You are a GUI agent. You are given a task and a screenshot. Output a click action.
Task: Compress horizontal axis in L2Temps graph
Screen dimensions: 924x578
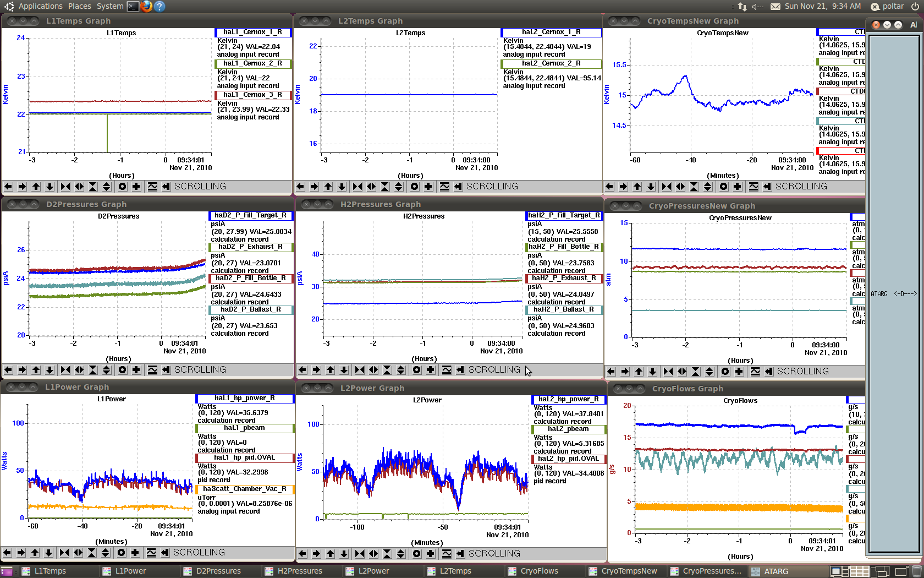[358, 187]
